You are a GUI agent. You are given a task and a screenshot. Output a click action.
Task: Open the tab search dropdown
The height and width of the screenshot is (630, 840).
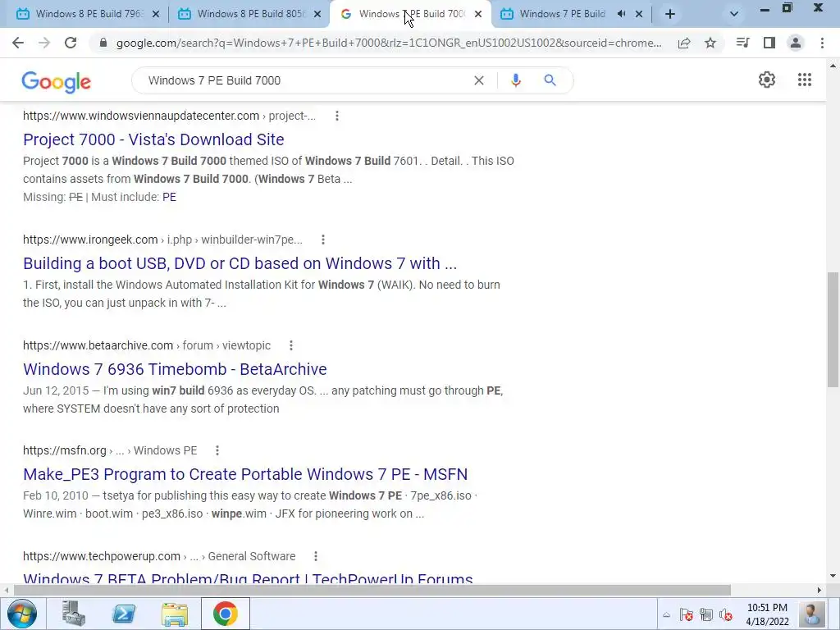tap(734, 14)
